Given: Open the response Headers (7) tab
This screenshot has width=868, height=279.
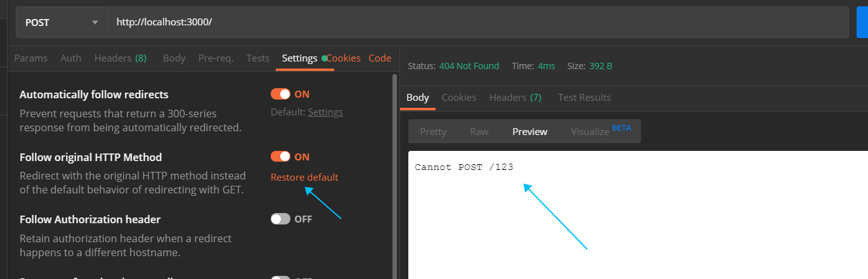Looking at the screenshot, I should [515, 97].
